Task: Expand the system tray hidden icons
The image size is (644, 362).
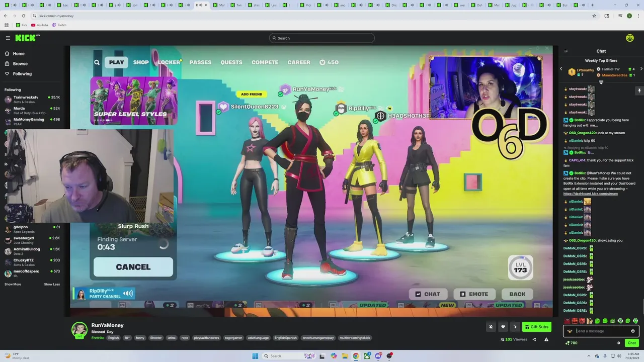Action: (x=589, y=356)
